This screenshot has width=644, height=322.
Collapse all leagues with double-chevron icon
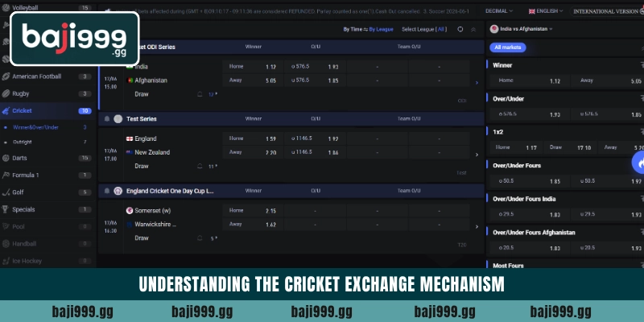click(473, 30)
